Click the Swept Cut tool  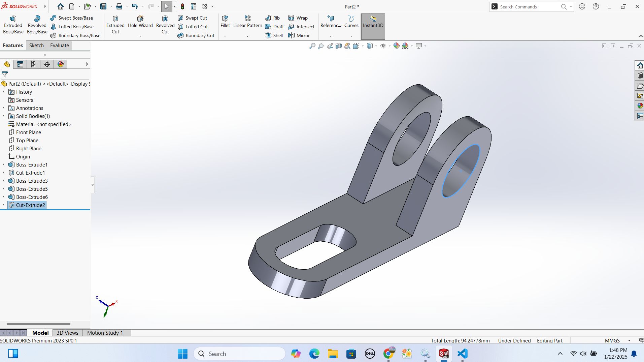click(x=192, y=18)
